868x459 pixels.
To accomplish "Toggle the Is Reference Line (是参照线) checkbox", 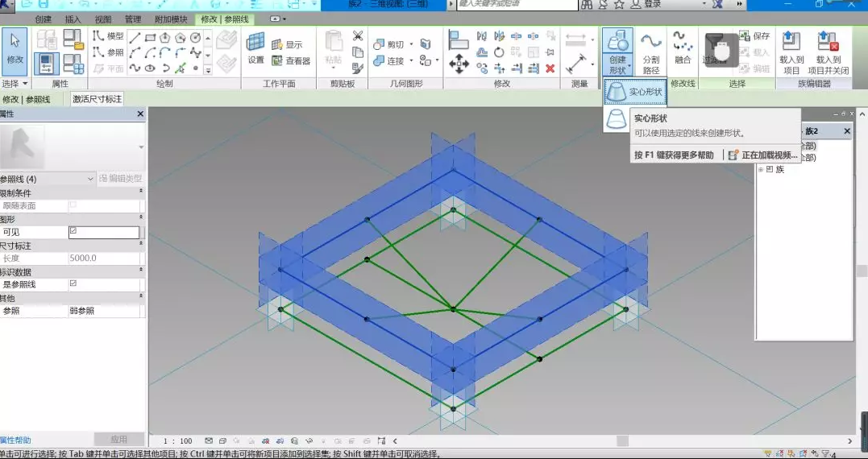I will [x=73, y=284].
